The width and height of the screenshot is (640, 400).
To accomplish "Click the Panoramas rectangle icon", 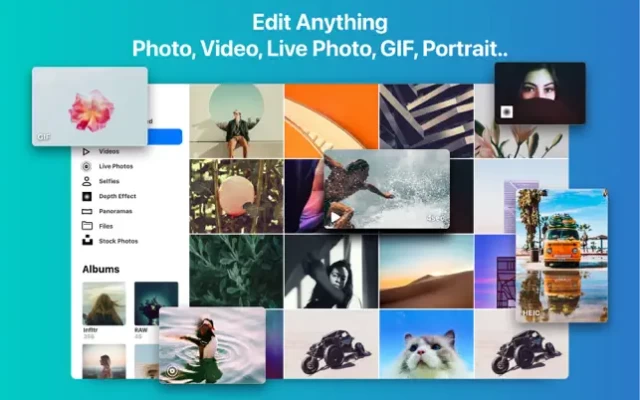I will point(87,211).
